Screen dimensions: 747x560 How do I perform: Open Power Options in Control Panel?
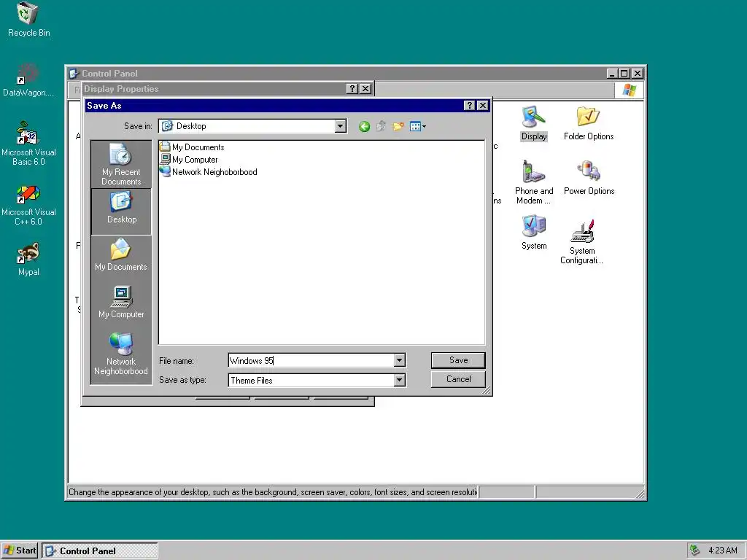pyautogui.click(x=589, y=178)
